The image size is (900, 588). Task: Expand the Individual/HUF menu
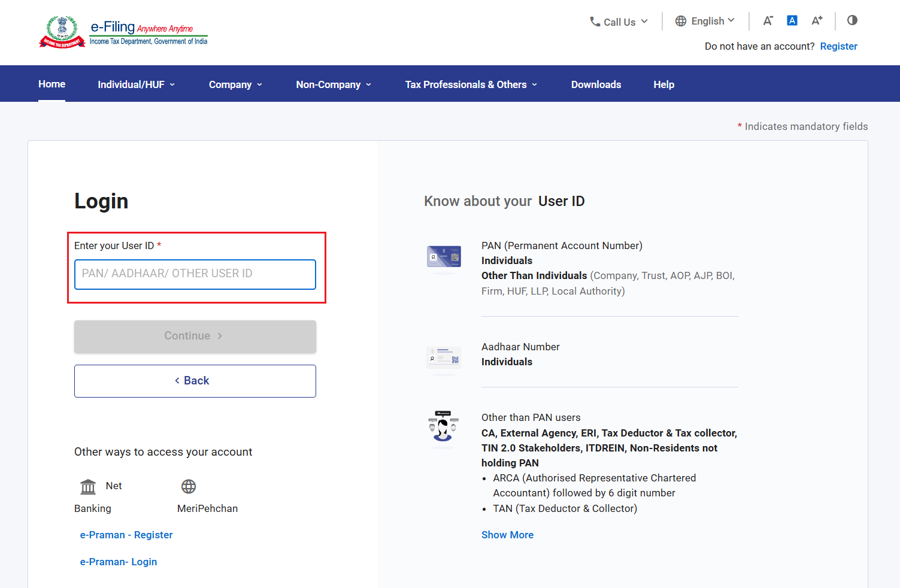(x=137, y=84)
